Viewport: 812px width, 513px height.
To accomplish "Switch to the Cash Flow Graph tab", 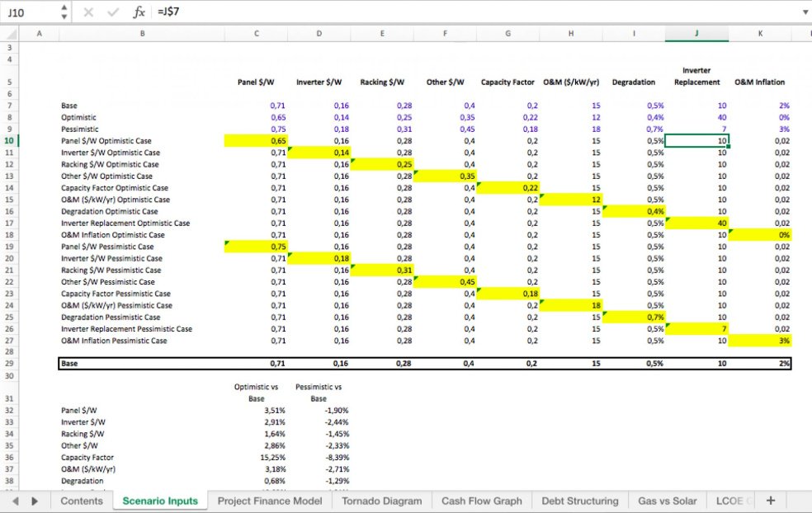I will point(482,501).
